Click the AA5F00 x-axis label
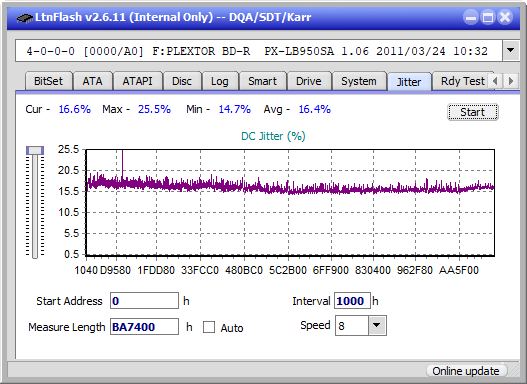Screen dimensions: 527x384 click(x=459, y=270)
